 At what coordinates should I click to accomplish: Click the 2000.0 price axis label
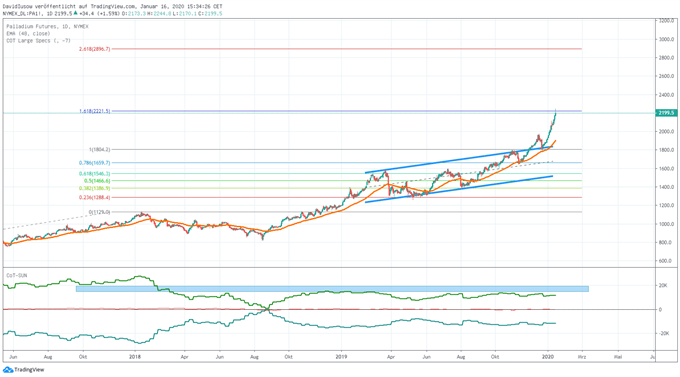coord(667,131)
